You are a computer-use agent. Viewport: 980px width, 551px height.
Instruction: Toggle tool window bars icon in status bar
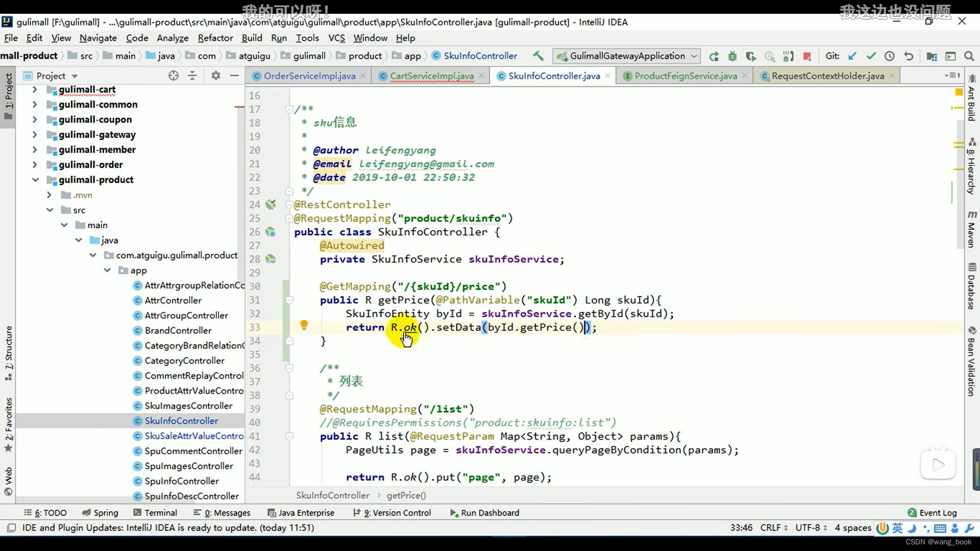(x=11, y=528)
